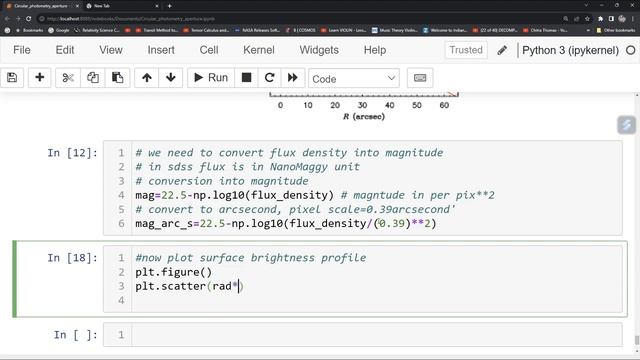640x360 pixels.
Task: Click the plt.figure() line of cell 18
Action: (x=173, y=272)
